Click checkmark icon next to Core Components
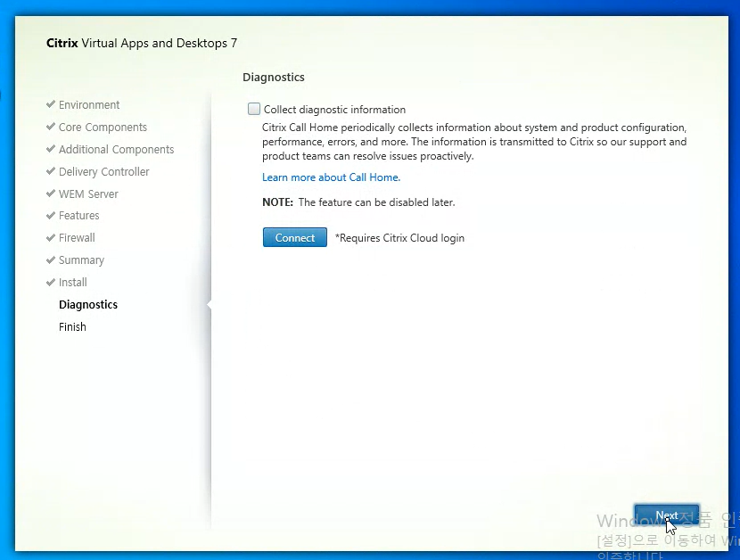The image size is (740, 560). [51, 127]
